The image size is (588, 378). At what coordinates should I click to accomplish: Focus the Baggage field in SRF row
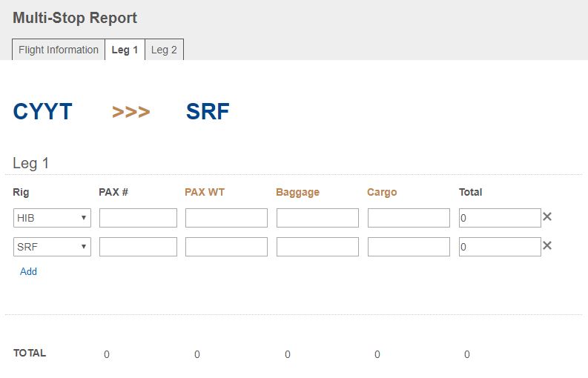(317, 247)
